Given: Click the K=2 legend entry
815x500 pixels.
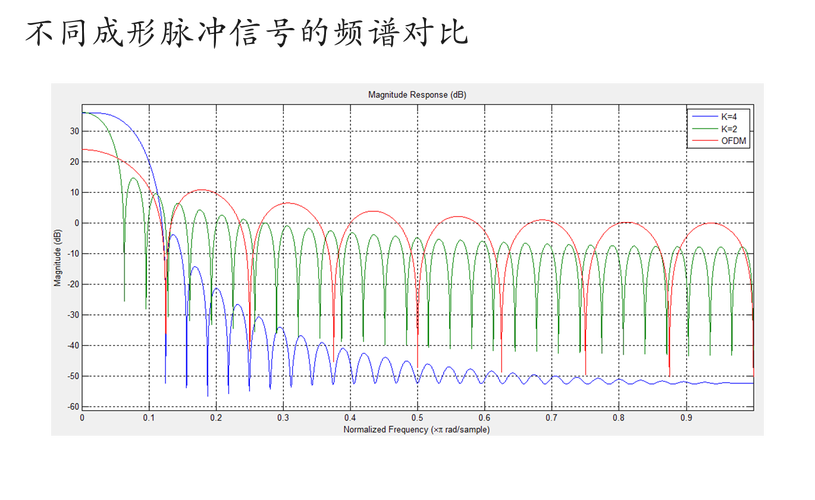Looking at the screenshot, I should [728, 129].
